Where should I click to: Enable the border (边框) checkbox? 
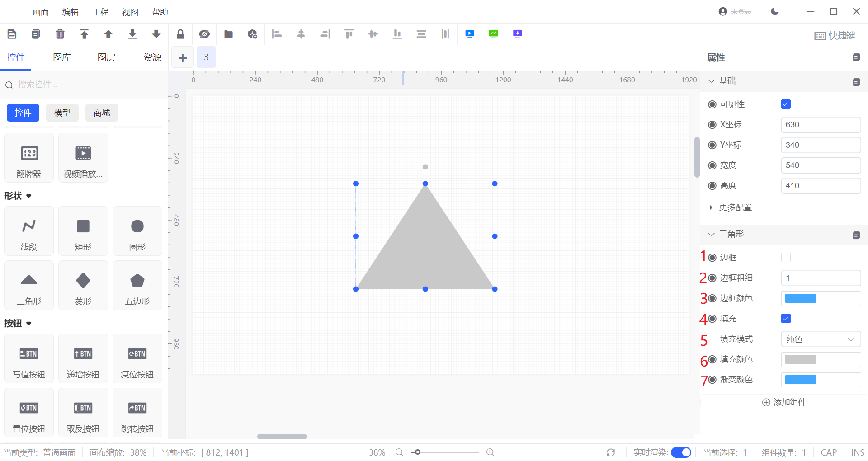(786, 258)
